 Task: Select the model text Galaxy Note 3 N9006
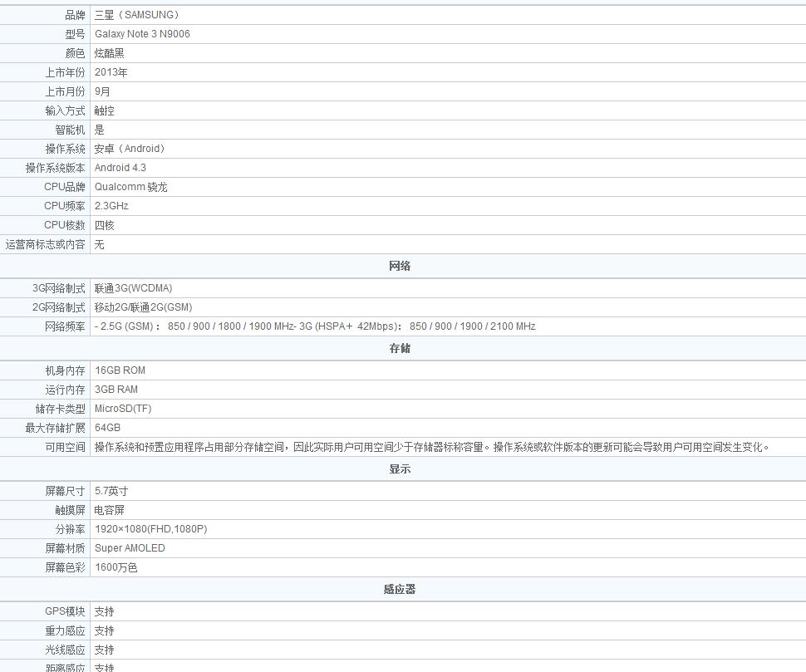142,34
